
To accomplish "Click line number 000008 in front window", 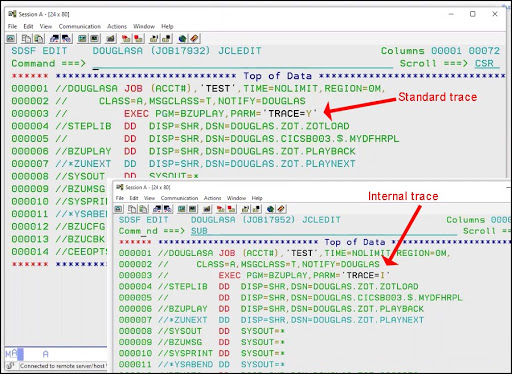I will click(x=135, y=331).
